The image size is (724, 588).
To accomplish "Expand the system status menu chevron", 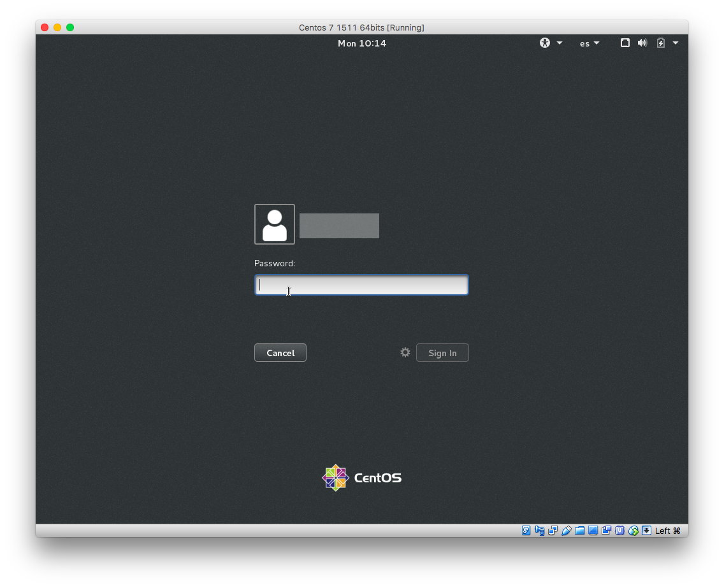I will [676, 43].
